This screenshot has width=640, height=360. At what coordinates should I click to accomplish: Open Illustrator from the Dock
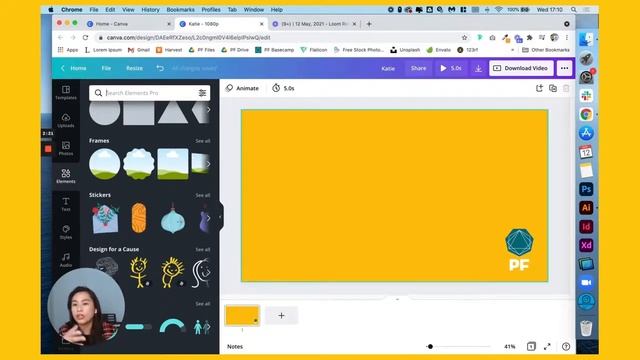point(586,208)
